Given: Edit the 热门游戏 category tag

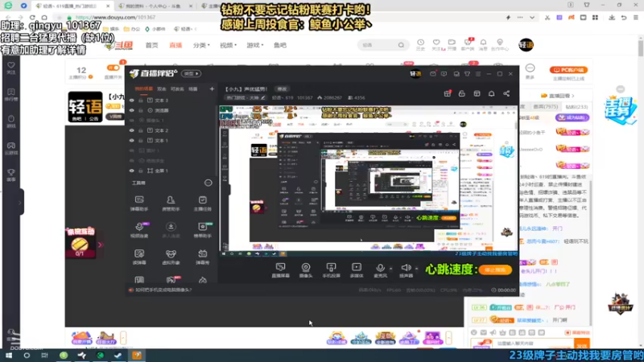Looking at the screenshot, I should pos(246,97).
